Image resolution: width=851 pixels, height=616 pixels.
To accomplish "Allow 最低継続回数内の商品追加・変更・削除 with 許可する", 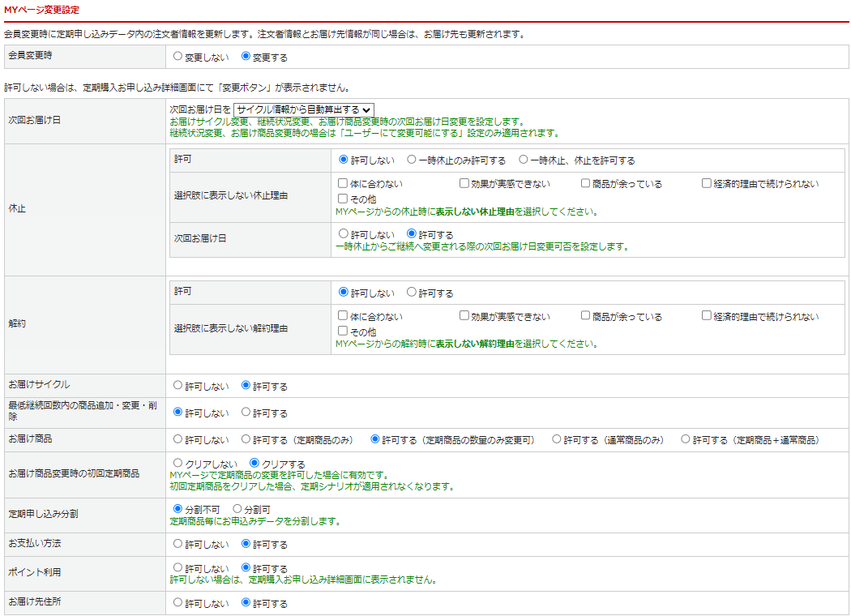I will (246, 413).
